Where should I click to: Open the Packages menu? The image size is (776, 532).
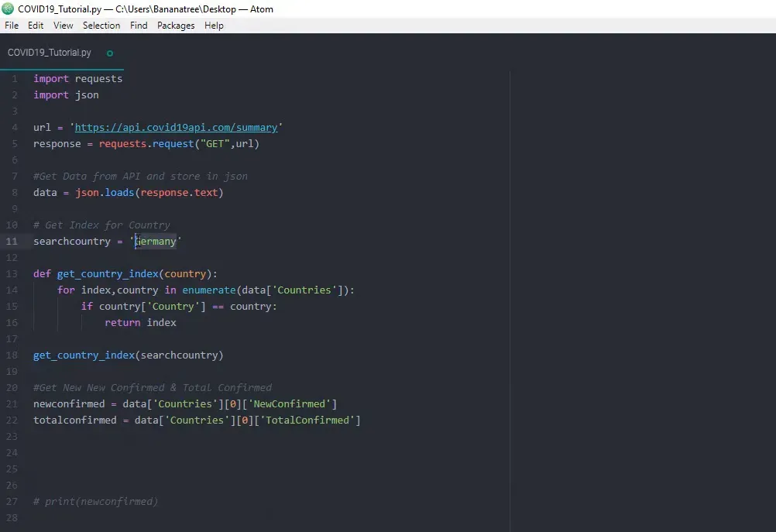pyautogui.click(x=176, y=26)
